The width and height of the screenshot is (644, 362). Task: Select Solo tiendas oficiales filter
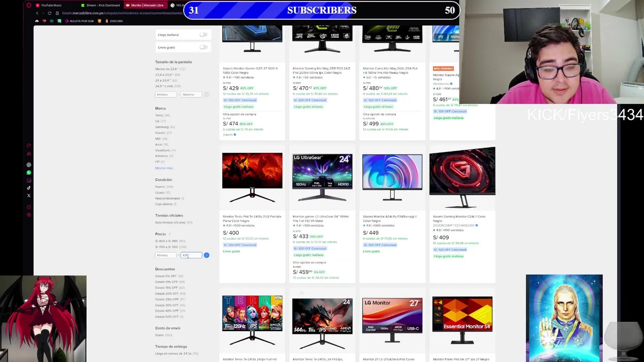click(171, 222)
